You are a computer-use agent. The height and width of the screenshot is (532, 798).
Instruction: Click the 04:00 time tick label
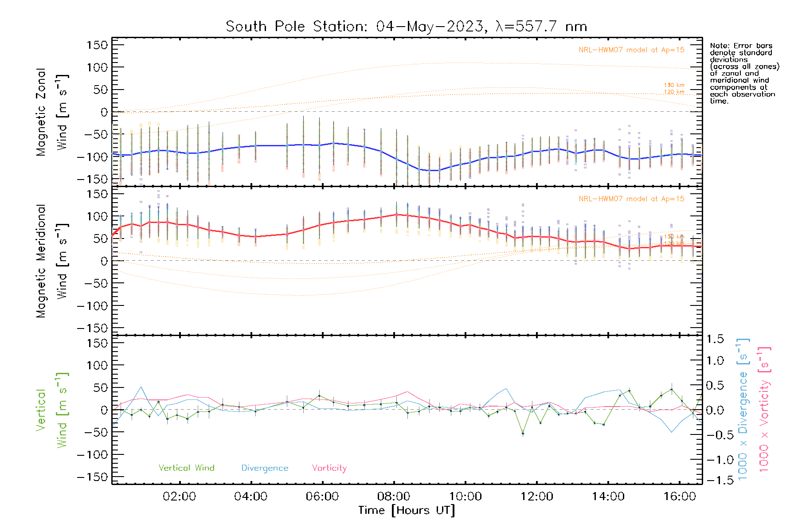(250, 497)
